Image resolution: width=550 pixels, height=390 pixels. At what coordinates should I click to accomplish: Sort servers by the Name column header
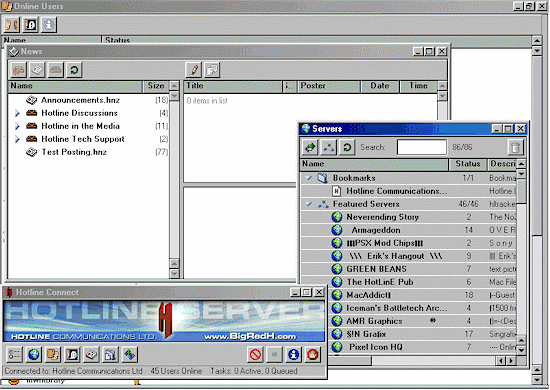pos(374,164)
